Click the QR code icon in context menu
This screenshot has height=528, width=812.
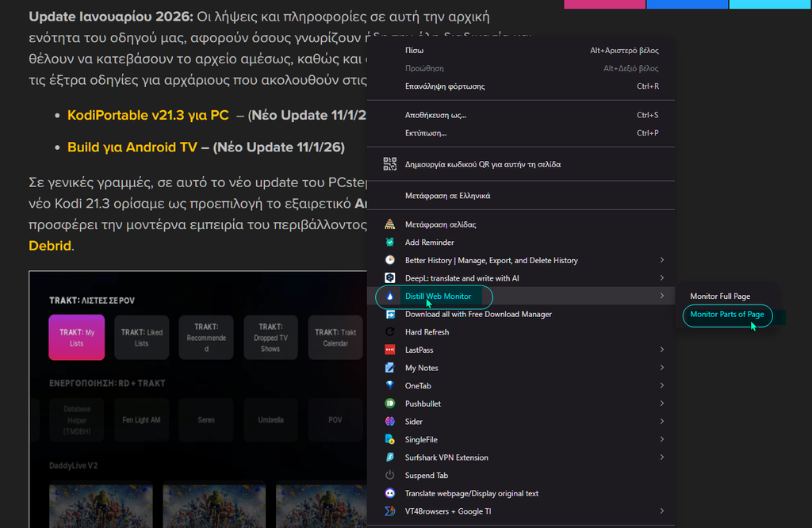tap(390, 164)
